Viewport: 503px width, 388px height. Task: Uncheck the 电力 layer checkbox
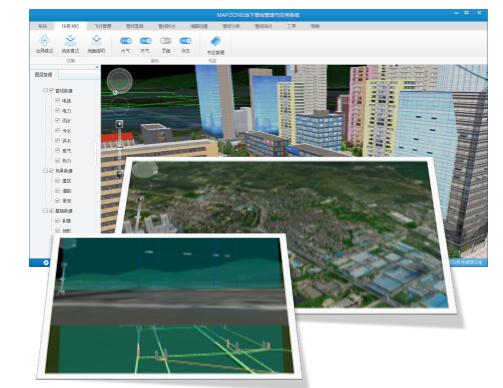pos(57,110)
